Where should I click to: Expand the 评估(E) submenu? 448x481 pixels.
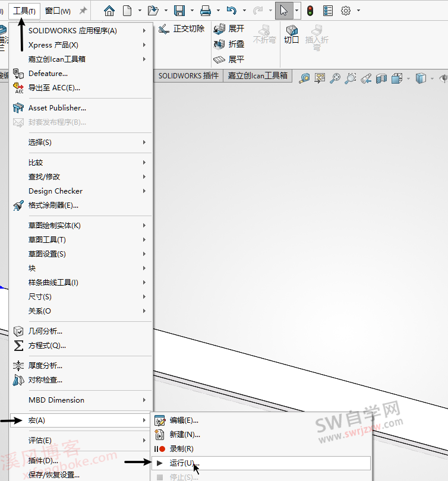coord(81,441)
